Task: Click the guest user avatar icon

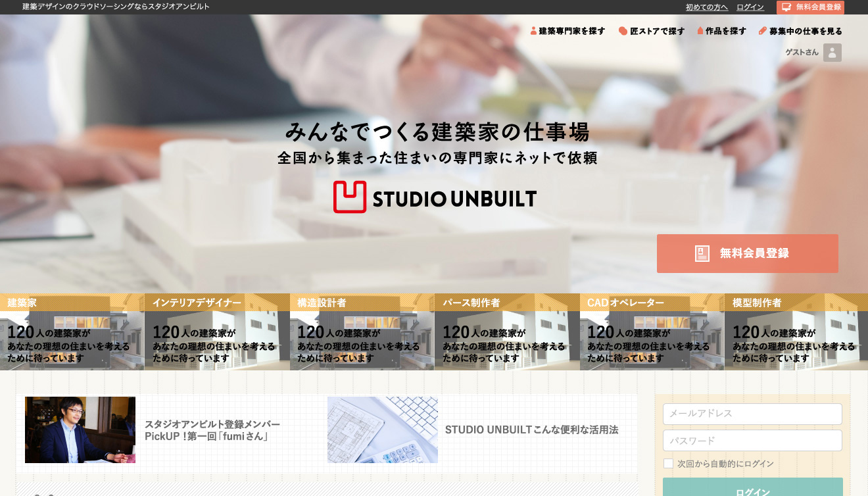Action: [832, 53]
